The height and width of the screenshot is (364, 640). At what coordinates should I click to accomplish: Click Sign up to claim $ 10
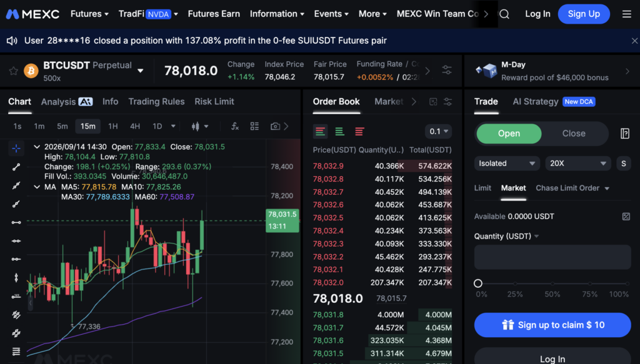click(552, 325)
